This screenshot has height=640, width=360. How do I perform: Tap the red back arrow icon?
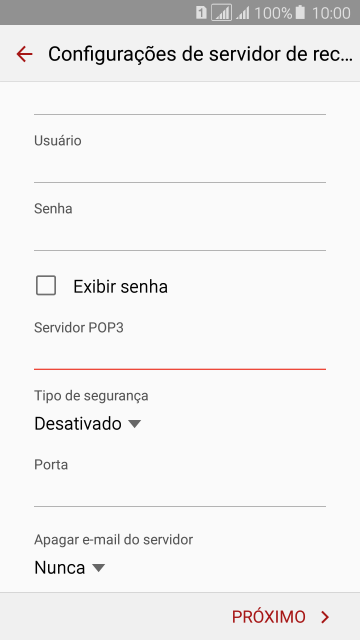24,54
